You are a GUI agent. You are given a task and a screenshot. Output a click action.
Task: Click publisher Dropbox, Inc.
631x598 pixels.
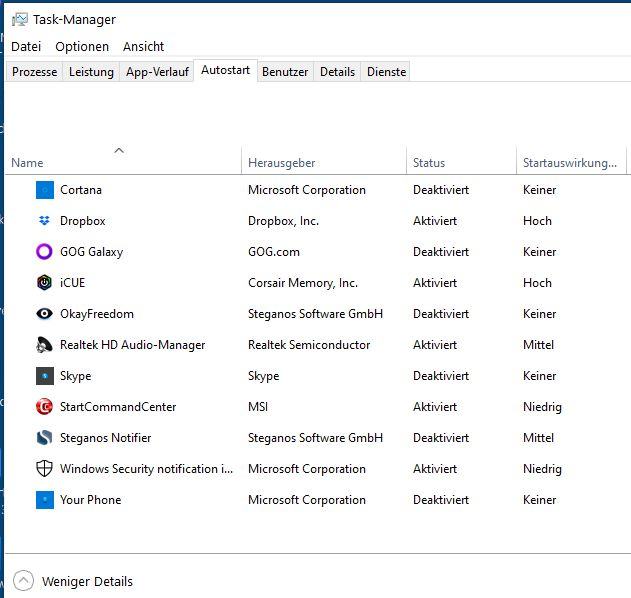point(283,221)
